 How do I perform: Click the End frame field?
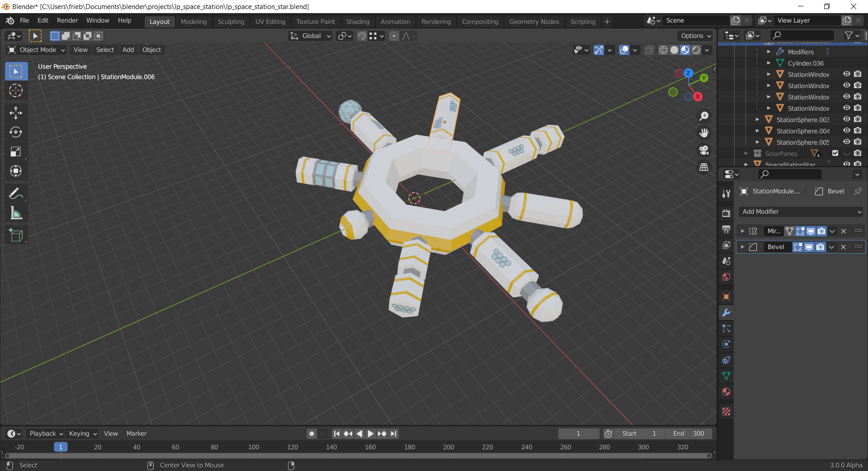click(688, 433)
